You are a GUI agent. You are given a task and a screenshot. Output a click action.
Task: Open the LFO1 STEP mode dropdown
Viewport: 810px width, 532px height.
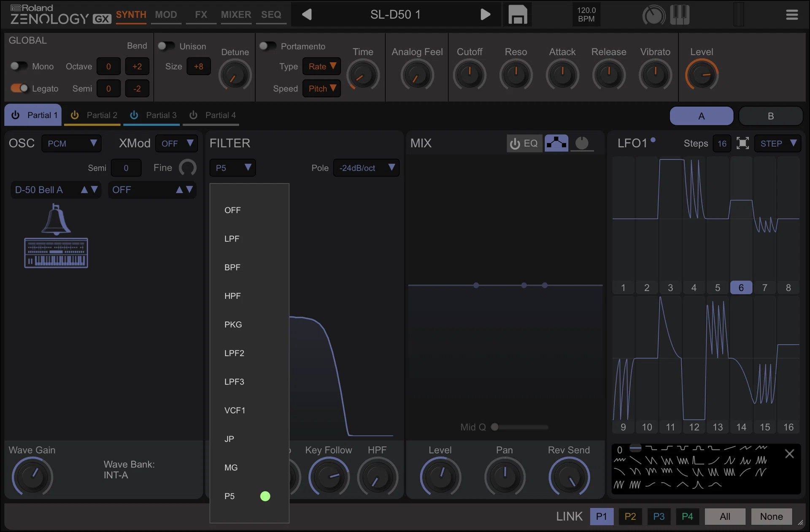tap(778, 143)
